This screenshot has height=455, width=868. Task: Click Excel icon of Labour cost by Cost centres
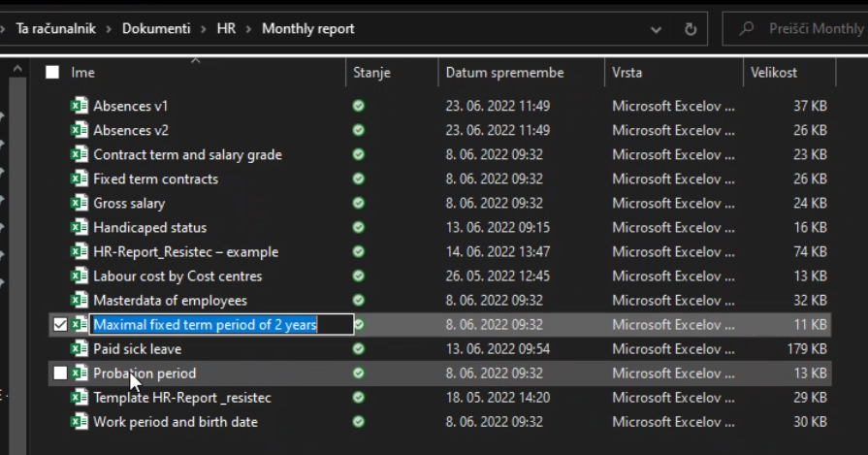point(80,276)
